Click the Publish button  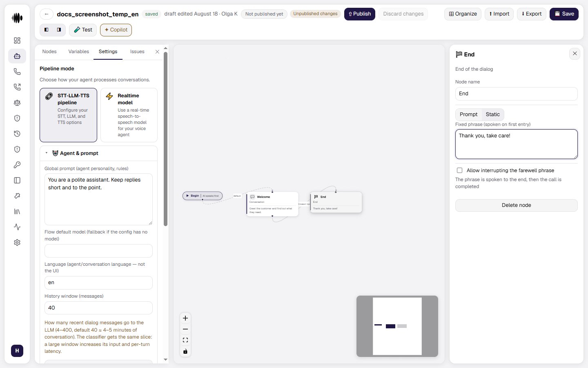coord(359,14)
